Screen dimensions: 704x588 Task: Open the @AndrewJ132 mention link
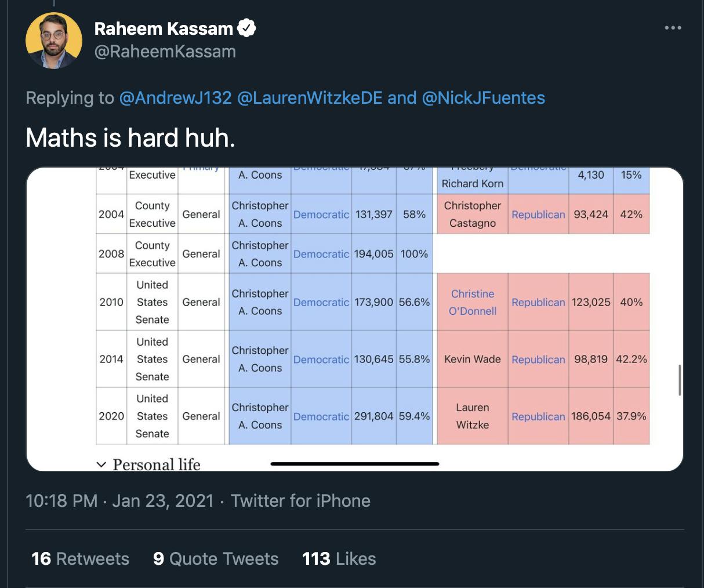coord(175,97)
